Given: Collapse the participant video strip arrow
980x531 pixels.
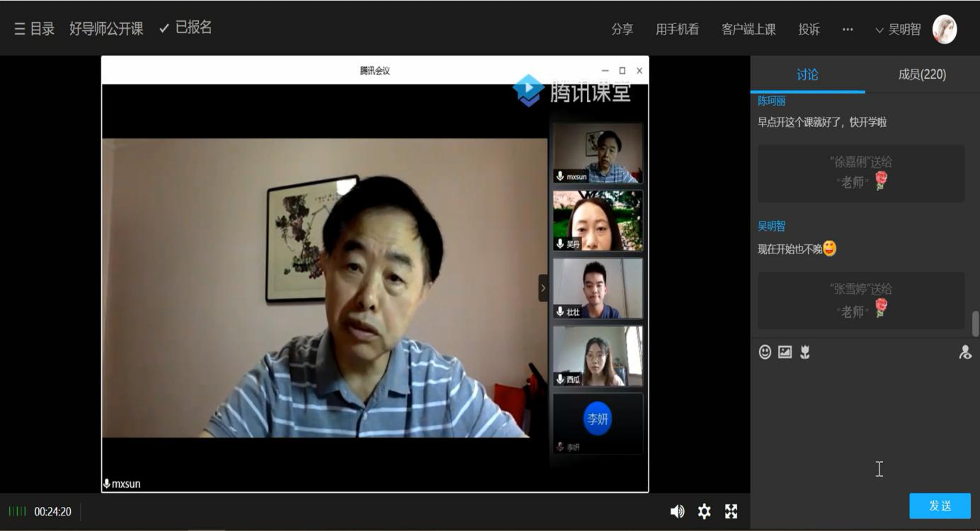Looking at the screenshot, I should 543,288.
